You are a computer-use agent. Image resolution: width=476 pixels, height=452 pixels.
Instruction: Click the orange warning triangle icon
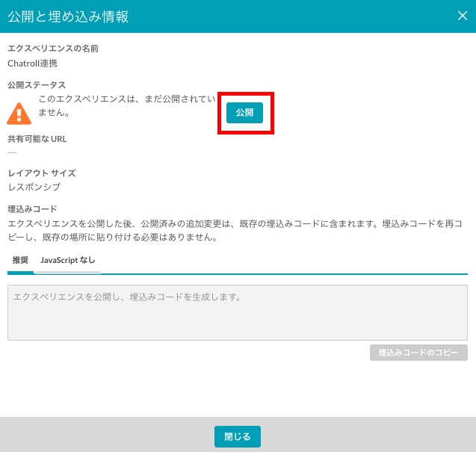click(x=19, y=113)
